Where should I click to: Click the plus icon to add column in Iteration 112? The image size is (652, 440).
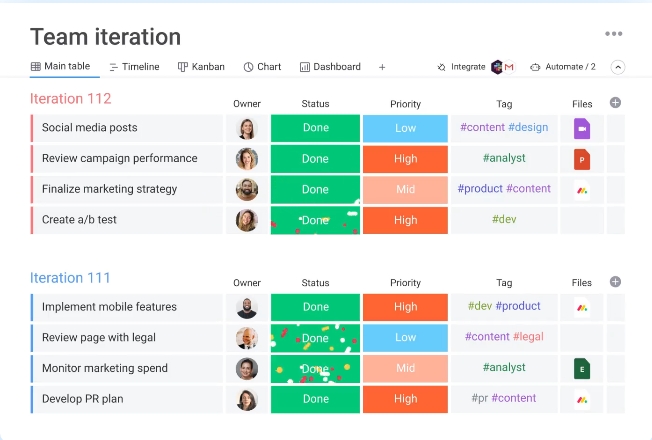coord(615,102)
